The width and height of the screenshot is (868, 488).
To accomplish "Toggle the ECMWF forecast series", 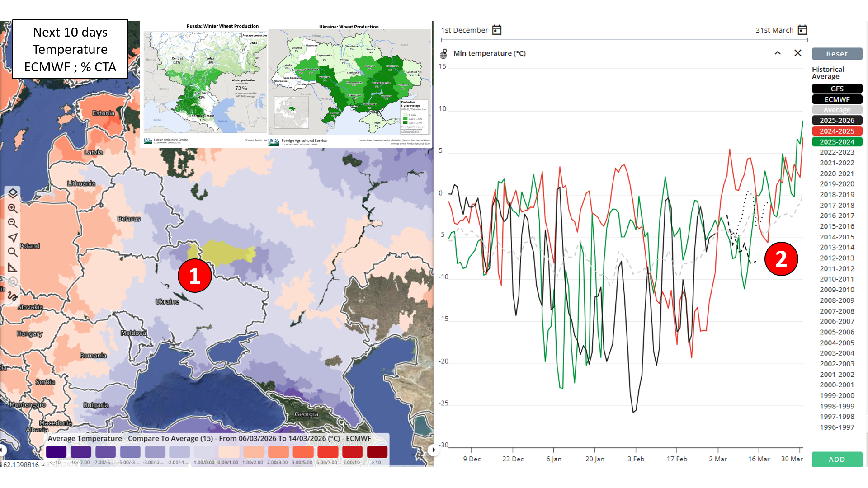I will pyautogui.click(x=837, y=99).
